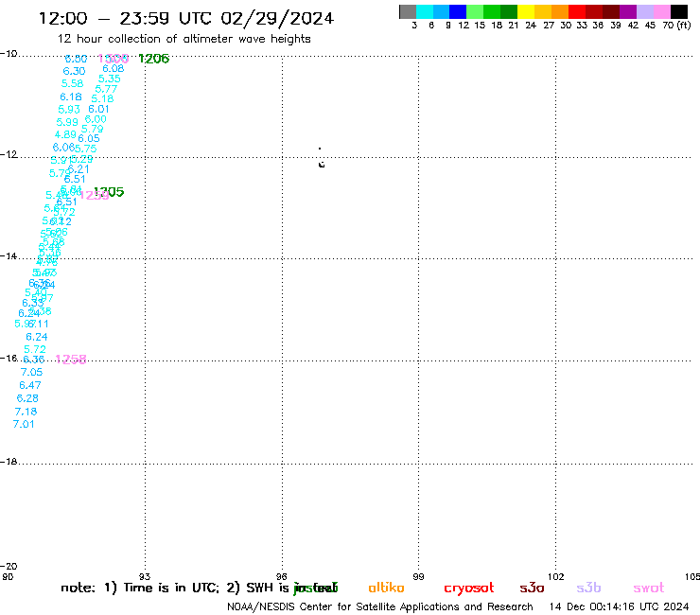
Task: Click the '93' longitude axis label
Action: (145, 576)
